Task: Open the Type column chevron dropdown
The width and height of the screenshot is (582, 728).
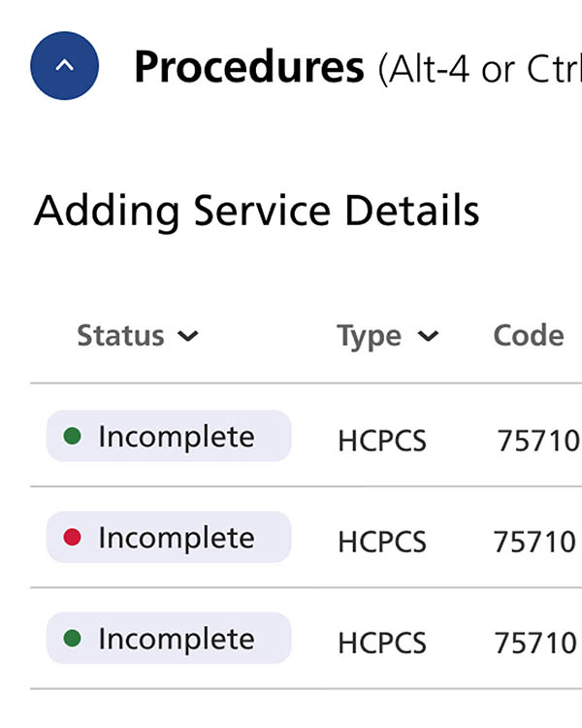Action: [428, 337]
